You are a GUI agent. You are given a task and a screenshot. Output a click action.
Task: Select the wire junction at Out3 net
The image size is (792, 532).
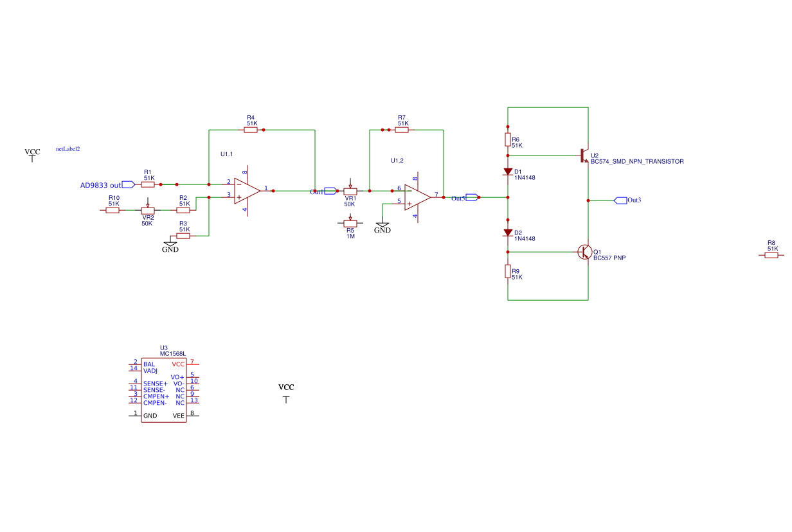(588, 200)
